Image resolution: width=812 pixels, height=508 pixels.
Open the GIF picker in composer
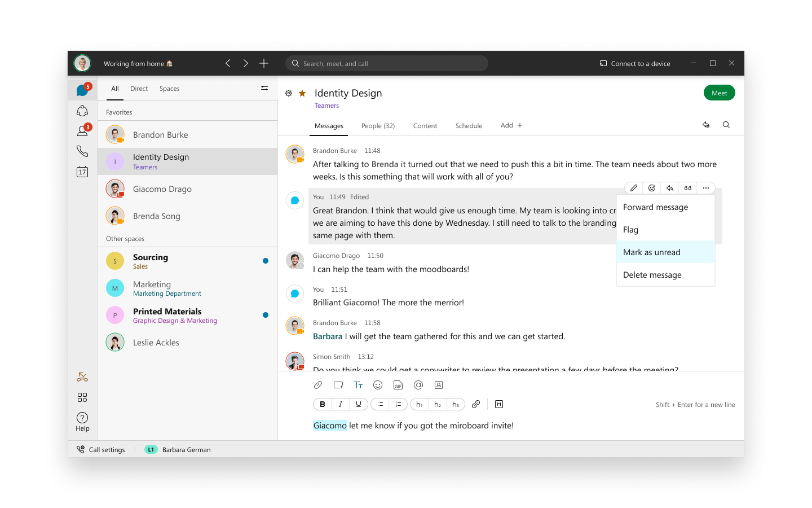click(x=398, y=385)
